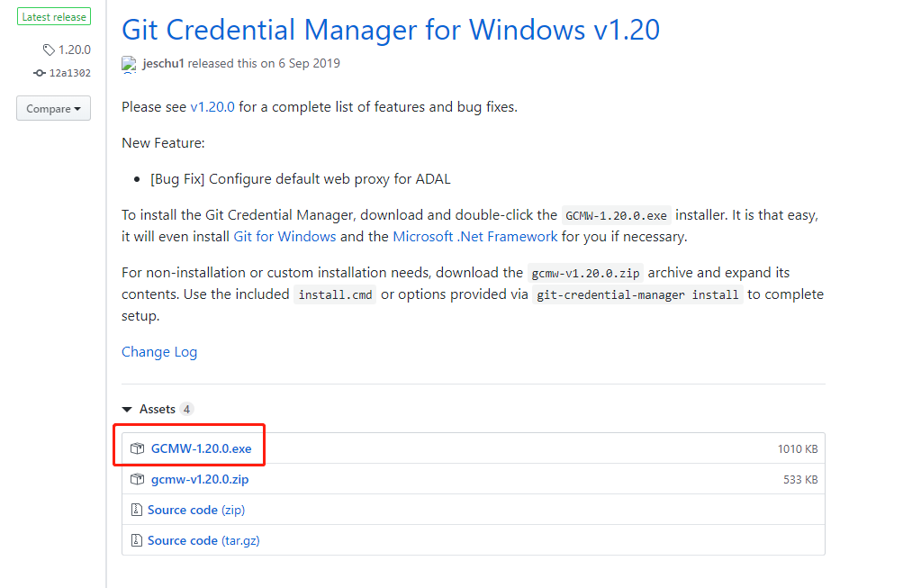Image resolution: width=903 pixels, height=588 pixels.
Task: Click the inline code gcmw-v1.20.0.zip
Action: click(586, 273)
